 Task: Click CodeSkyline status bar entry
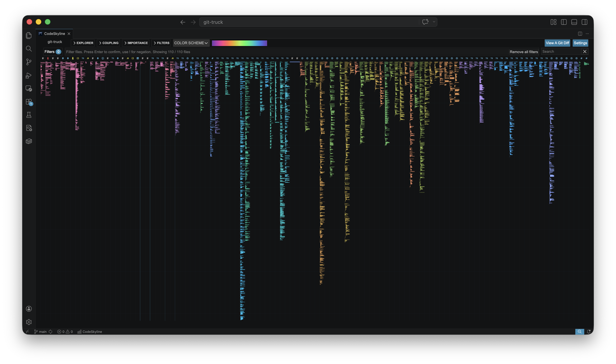click(90, 332)
